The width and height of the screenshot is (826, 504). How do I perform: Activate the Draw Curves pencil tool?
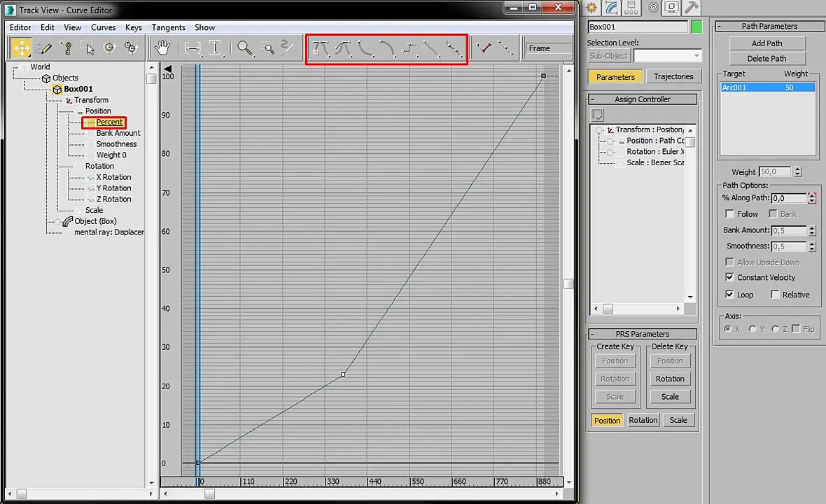coord(44,48)
